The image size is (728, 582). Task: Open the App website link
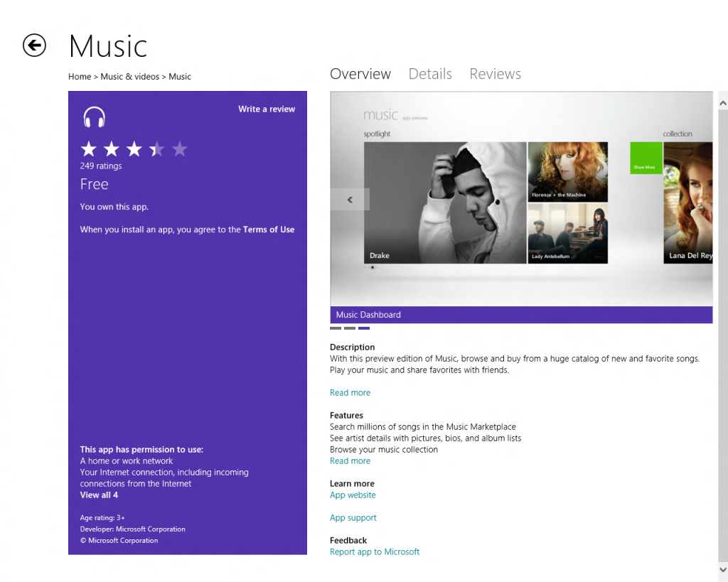pyautogui.click(x=353, y=495)
